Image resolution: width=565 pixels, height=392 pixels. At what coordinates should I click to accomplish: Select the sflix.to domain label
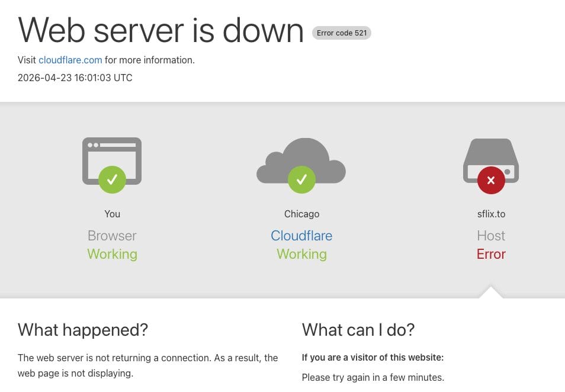(490, 214)
